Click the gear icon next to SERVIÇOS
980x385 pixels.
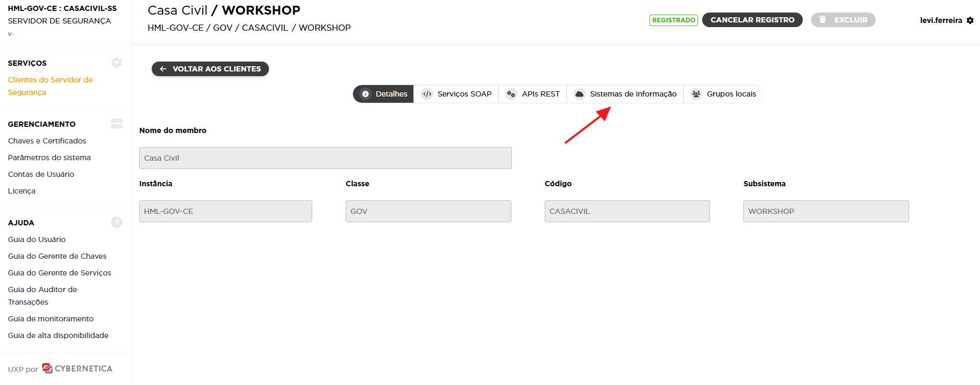tap(116, 63)
